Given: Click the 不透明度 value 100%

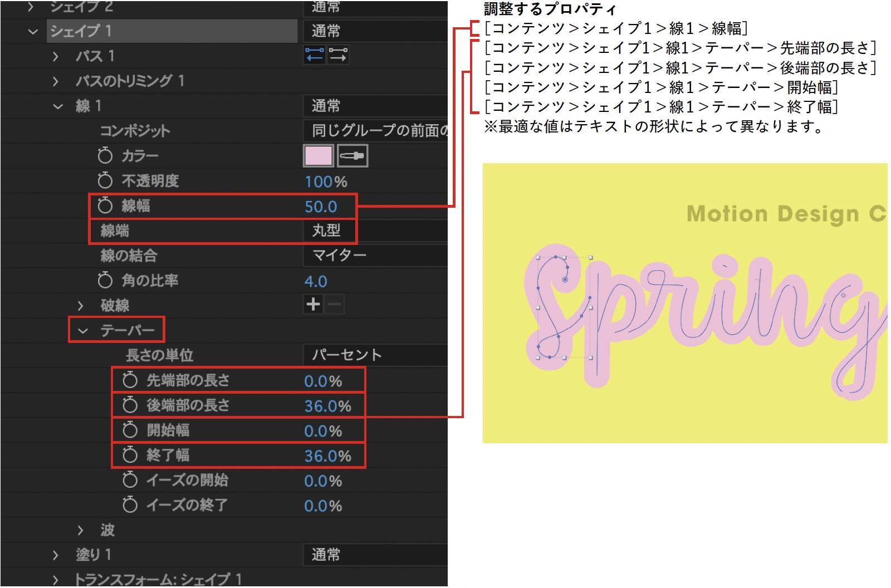Looking at the screenshot, I should coord(326,182).
